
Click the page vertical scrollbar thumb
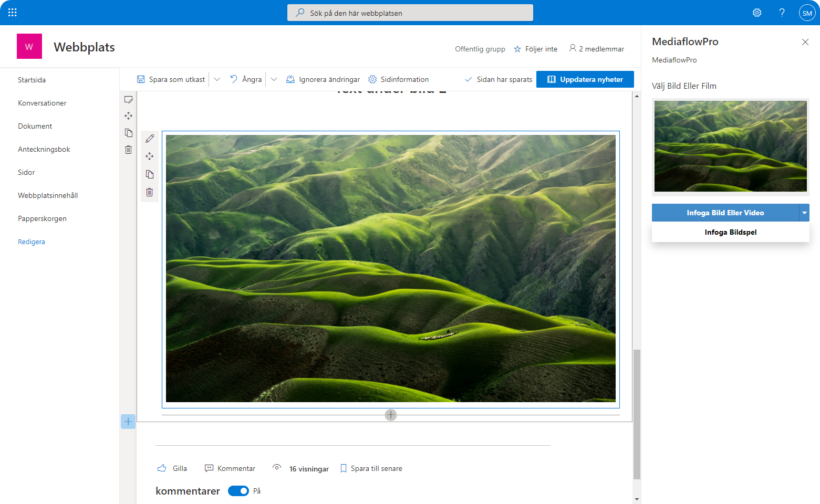pos(637,414)
